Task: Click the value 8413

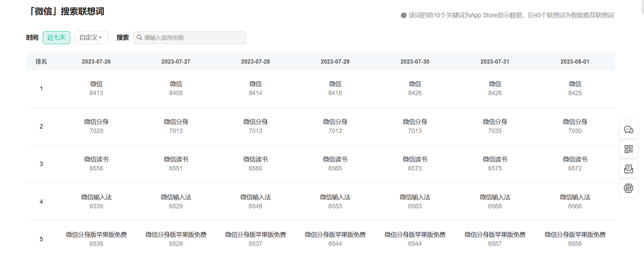Action: (x=96, y=93)
